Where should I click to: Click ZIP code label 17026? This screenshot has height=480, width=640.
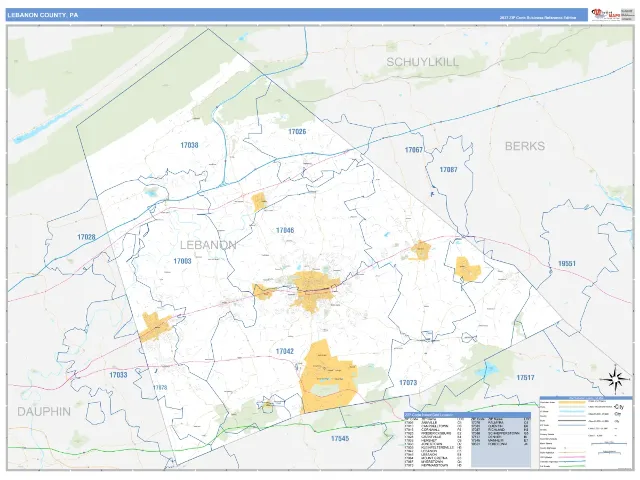click(297, 131)
